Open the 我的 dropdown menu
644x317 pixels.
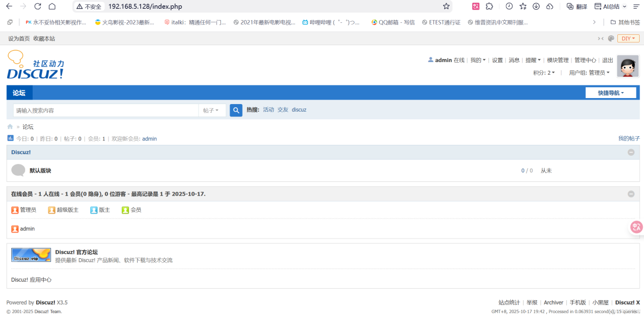pyautogui.click(x=478, y=60)
